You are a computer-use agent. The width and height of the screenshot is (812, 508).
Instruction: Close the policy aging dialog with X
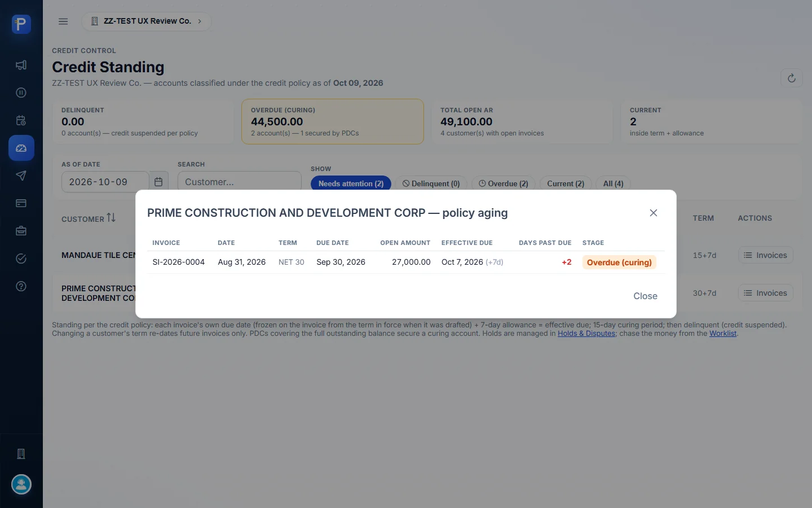tap(654, 213)
